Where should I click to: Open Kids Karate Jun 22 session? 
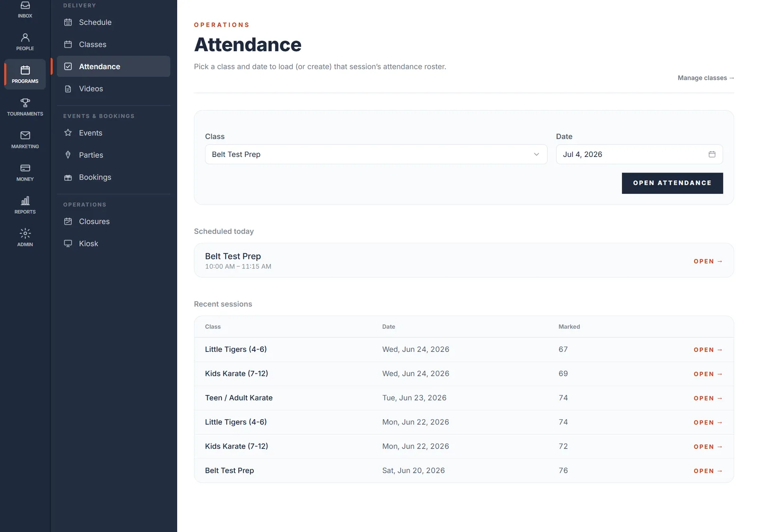pos(708,447)
